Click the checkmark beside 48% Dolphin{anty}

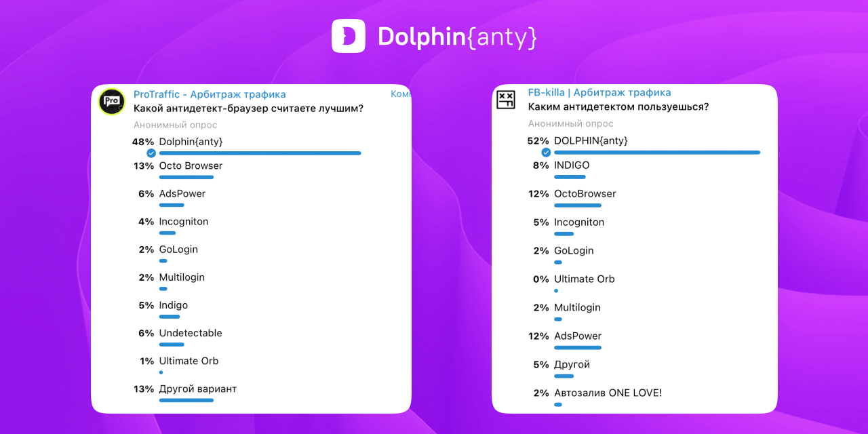151,153
